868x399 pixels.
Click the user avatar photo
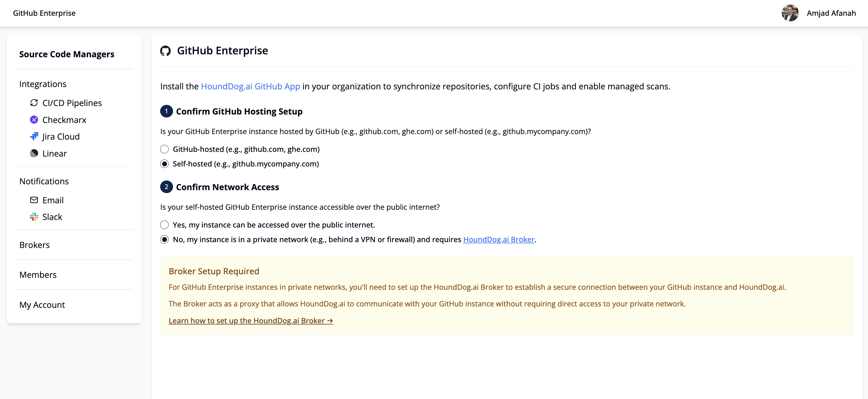click(x=790, y=13)
